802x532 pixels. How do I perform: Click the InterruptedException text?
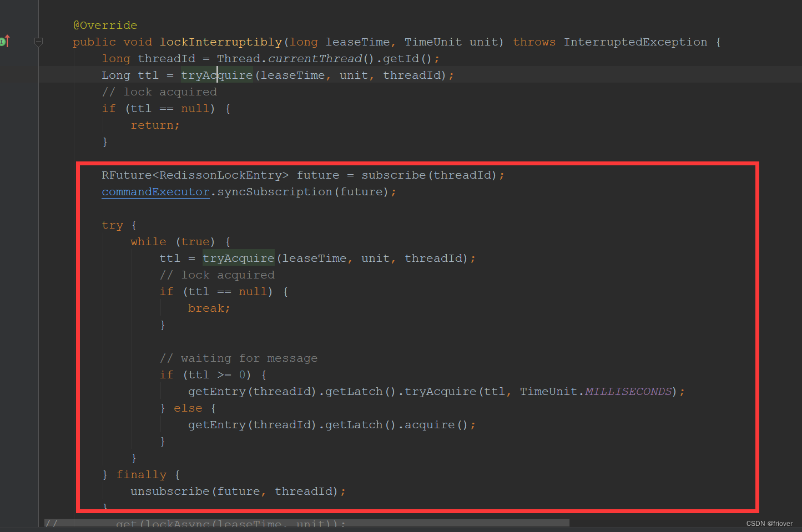pyautogui.click(x=635, y=42)
